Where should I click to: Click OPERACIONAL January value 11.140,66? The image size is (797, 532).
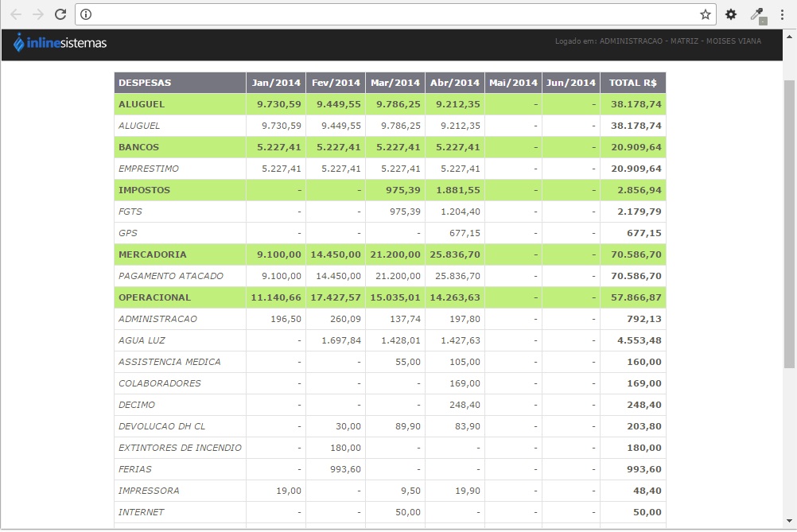276,297
